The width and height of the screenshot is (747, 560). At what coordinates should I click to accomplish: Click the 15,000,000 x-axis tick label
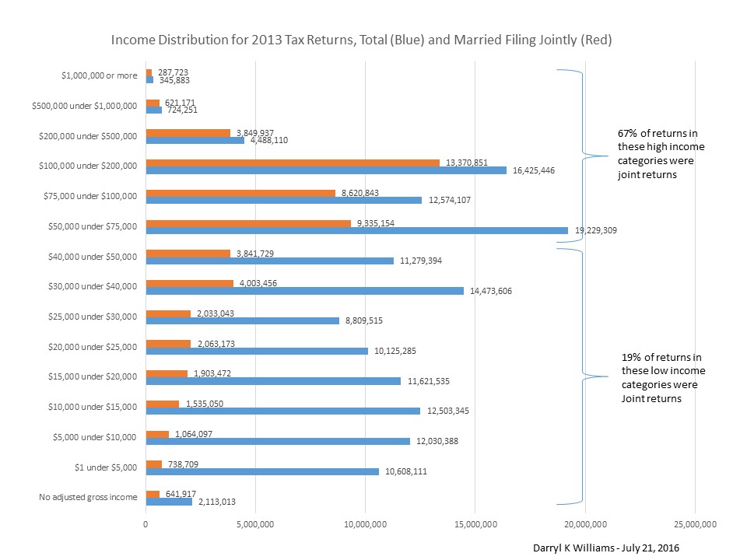pyautogui.click(x=475, y=525)
